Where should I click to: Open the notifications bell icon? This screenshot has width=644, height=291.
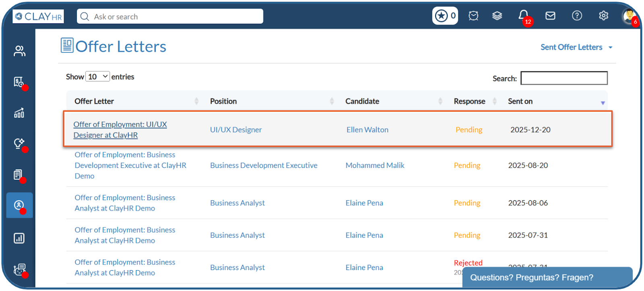(x=523, y=15)
